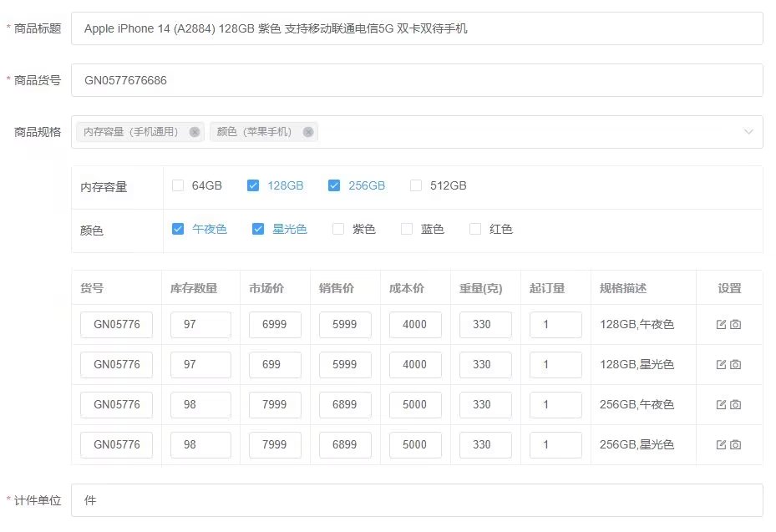Click the 成本价 column header
Image resolution: width=776 pixels, height=532 pixels.
click(x=407, y=288)
